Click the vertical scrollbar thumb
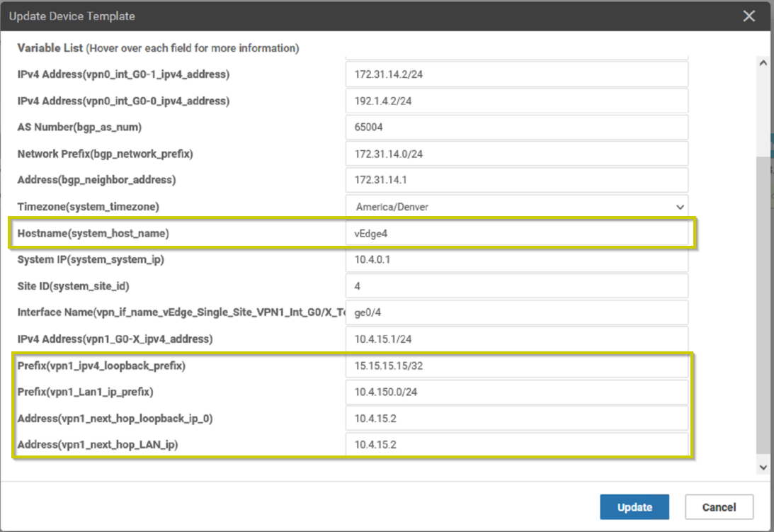The image size is (774, 532). pyautogui.click(x=763, y=305)
